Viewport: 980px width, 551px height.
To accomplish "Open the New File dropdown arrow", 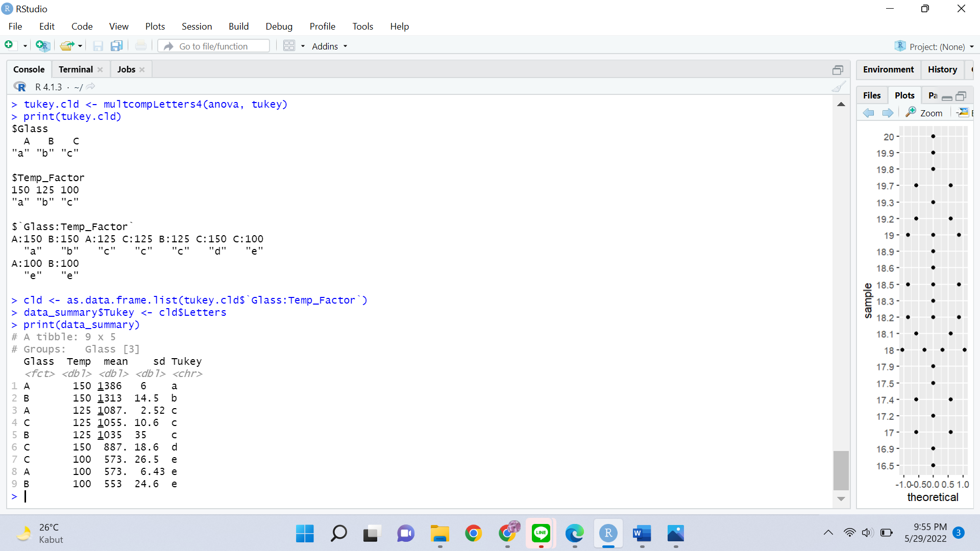I will [25, 46].
